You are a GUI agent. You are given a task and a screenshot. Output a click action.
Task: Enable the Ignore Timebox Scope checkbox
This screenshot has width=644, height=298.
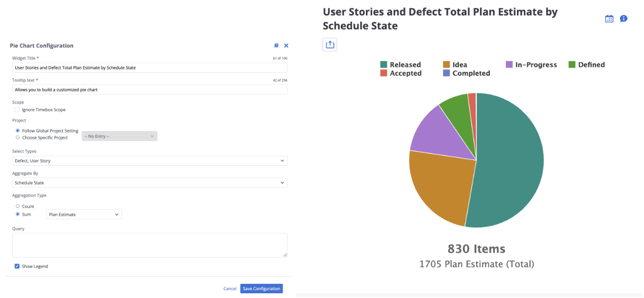17,110
